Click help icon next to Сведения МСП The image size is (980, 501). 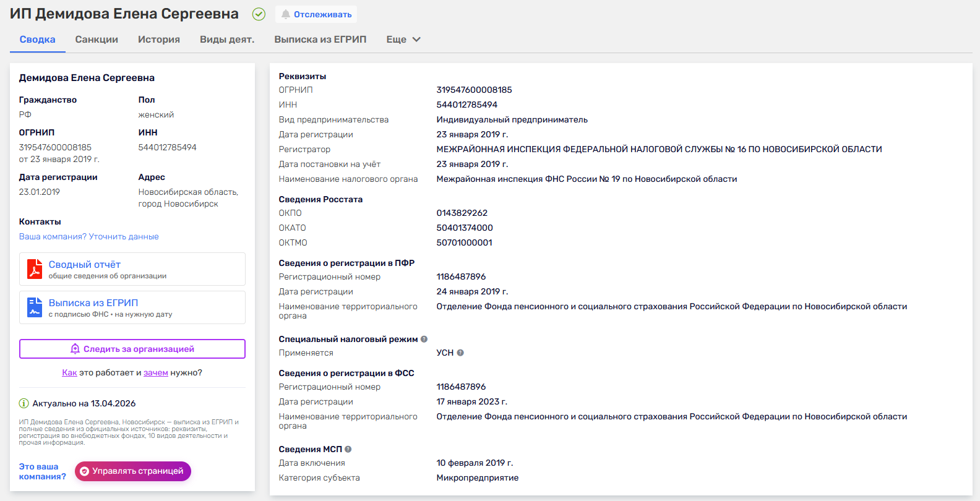point(348,449)
